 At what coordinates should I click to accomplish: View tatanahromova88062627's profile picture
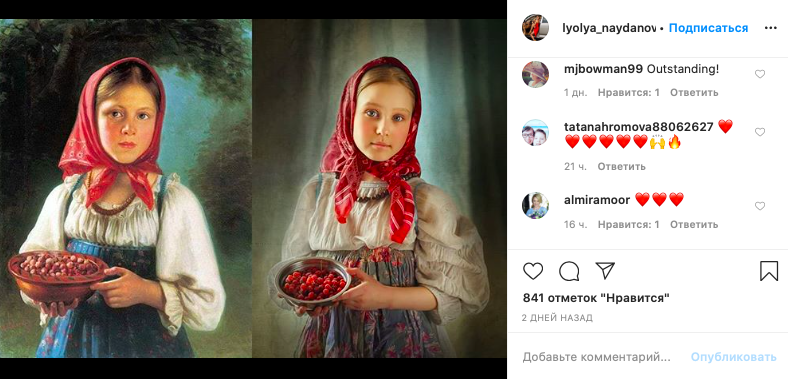pyautogui.click(x=535, y=132)
